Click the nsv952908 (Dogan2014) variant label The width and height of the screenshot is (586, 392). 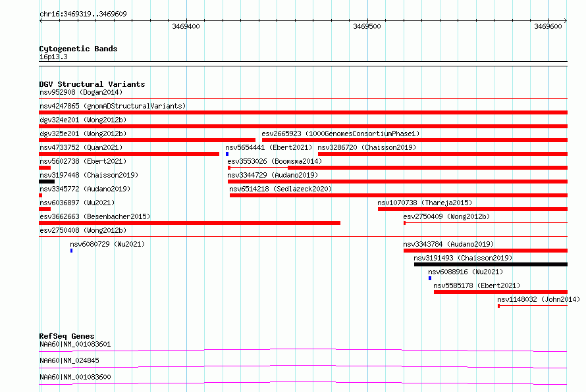81,92
